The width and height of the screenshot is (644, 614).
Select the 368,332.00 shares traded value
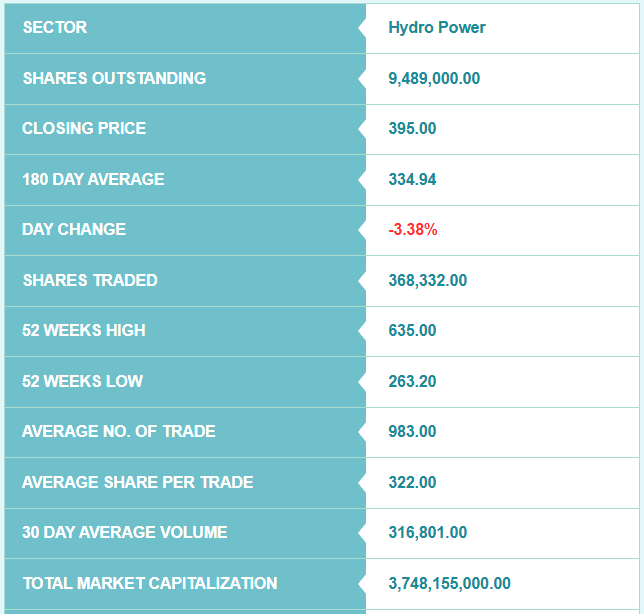[428, 281]
